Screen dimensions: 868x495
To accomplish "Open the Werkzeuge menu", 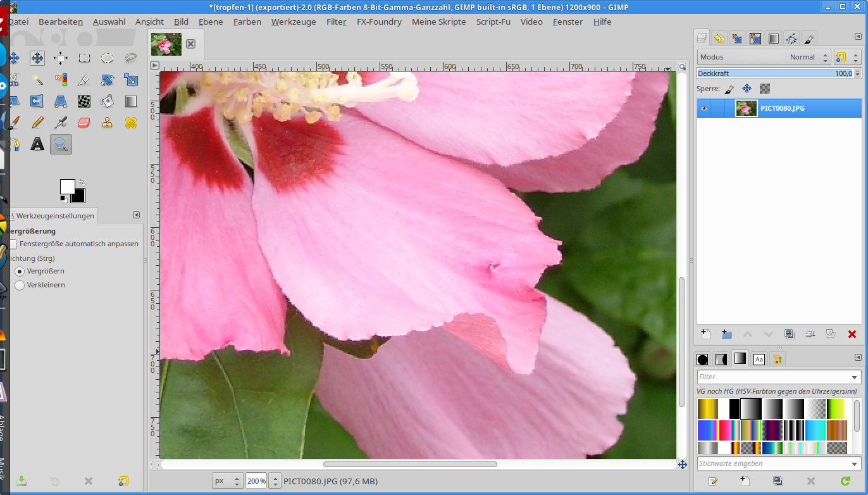I will [293, 22].
